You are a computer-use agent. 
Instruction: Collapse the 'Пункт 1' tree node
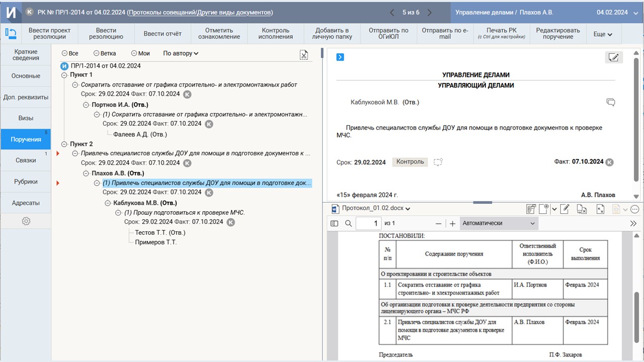64,75
